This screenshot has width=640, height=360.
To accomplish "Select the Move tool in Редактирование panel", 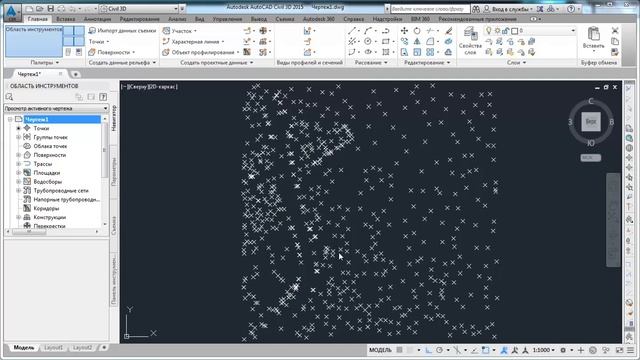I will [404, 31].
